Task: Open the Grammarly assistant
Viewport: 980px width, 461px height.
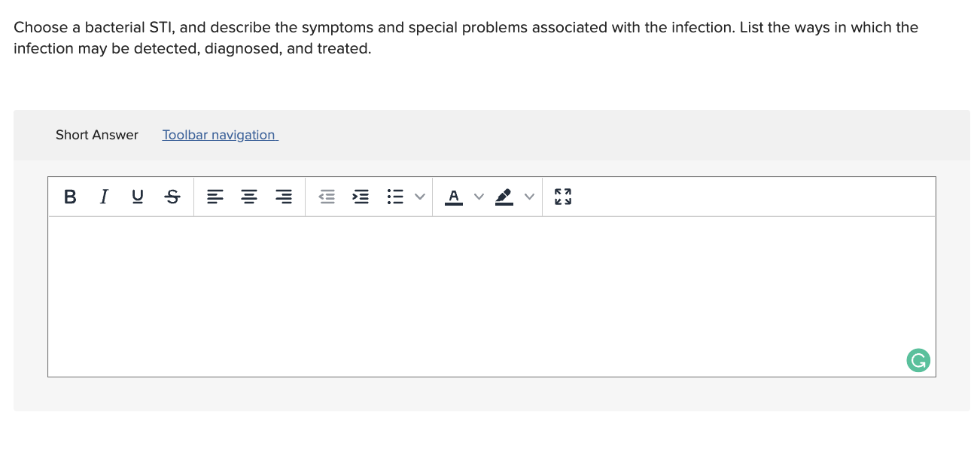Action: pos(918,360)
